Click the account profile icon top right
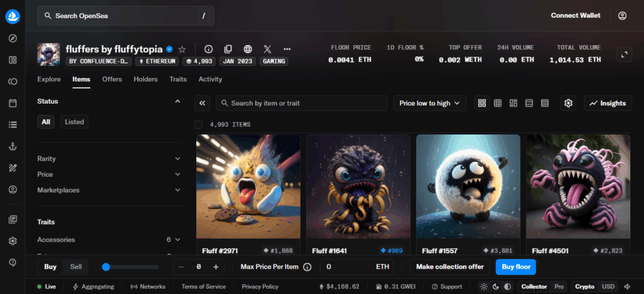This screenshot has width=644, height=294. click(x=622, y=16)
